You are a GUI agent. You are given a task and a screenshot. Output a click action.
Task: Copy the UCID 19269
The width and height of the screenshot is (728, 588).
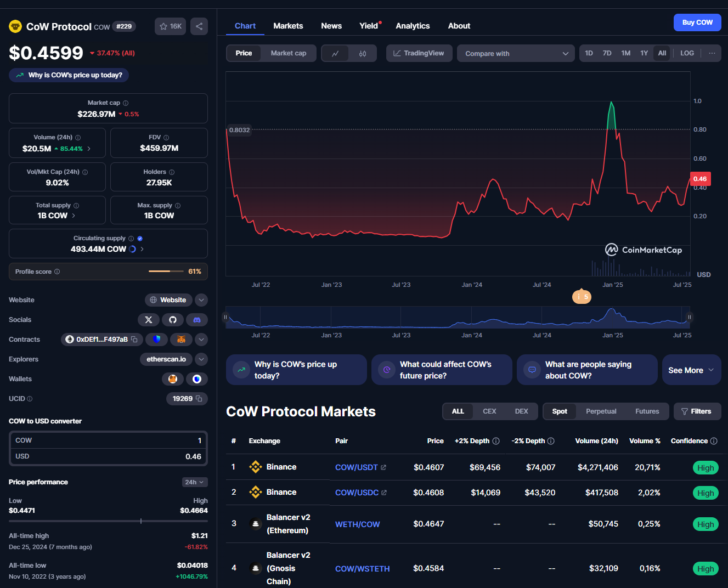coord(199,399)
